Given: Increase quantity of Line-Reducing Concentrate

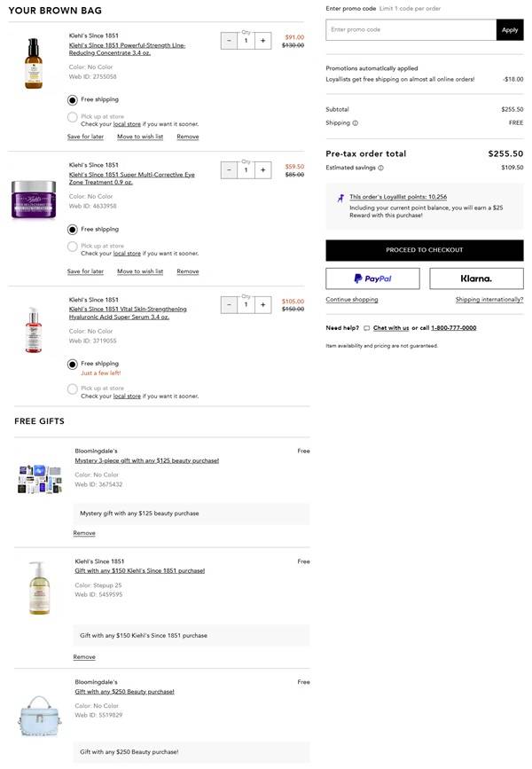Looking at the screenshot, I should click(262, 40).
